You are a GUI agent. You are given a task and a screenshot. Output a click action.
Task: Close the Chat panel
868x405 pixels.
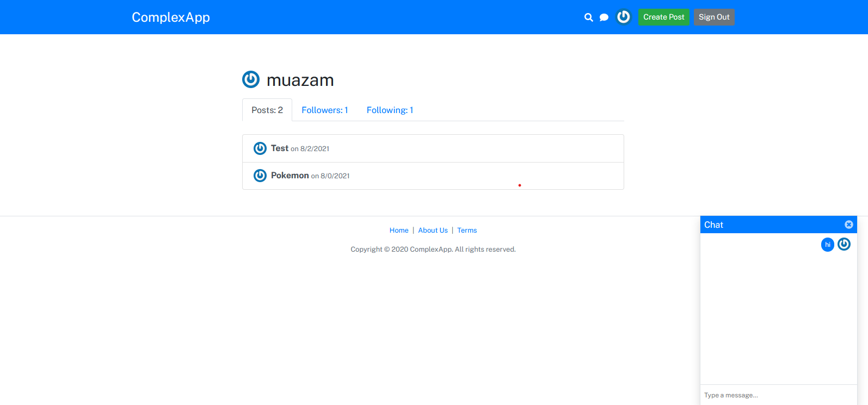[x=848, y=225]
